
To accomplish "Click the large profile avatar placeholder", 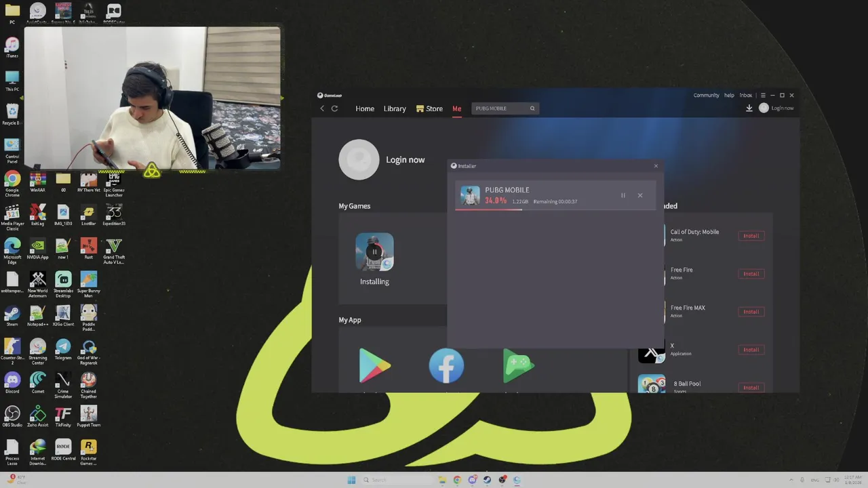I will (359, 160).
